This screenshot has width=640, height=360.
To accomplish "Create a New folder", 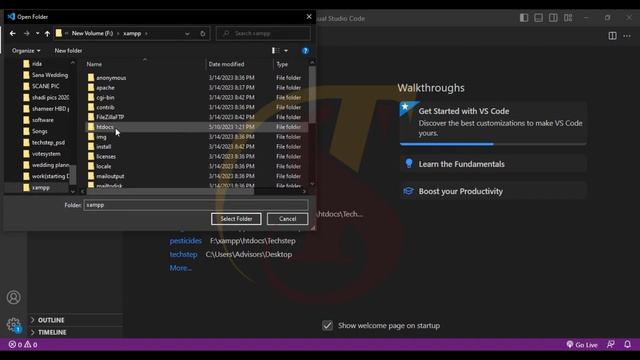I will point(68,51).
